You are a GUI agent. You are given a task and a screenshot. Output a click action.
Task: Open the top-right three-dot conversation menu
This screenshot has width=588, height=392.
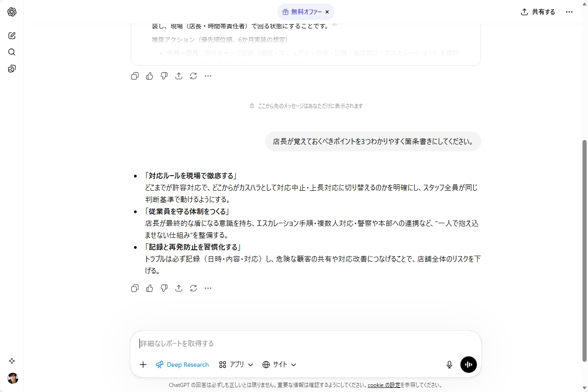click(x=569, y=12)
